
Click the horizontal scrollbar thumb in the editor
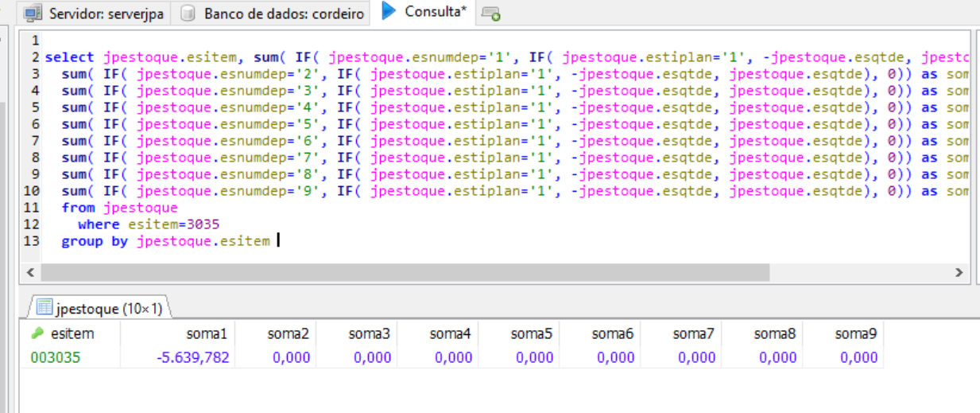[405, 272]
